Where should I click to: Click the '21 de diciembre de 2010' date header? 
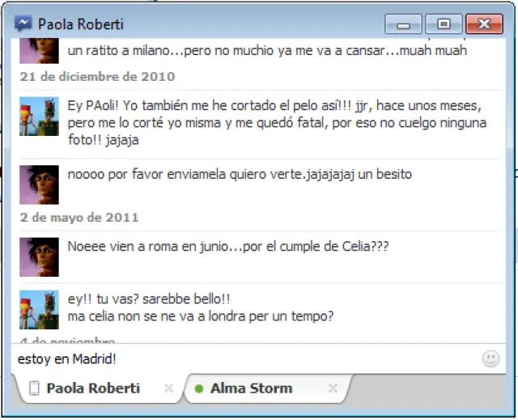[x=97, y=77]
